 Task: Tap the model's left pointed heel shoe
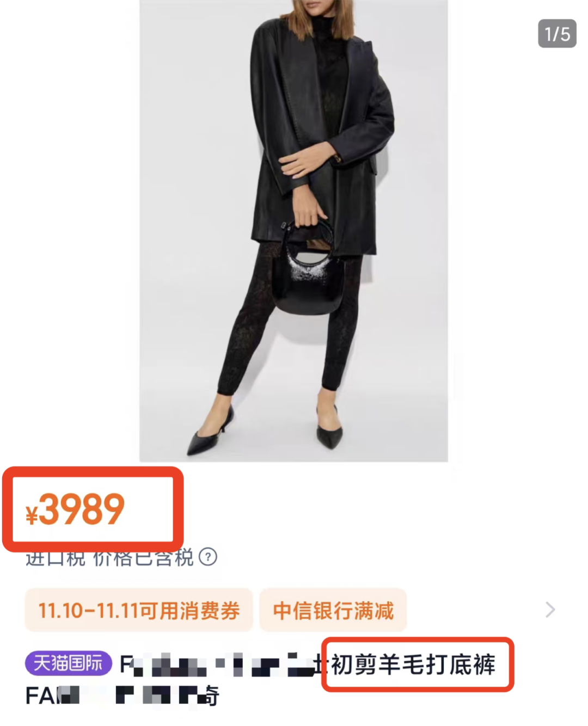tap(210, 431)
